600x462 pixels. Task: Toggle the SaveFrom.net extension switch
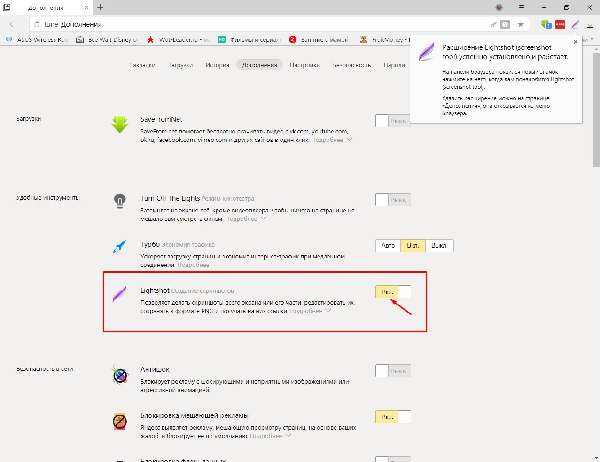point(393,121)
